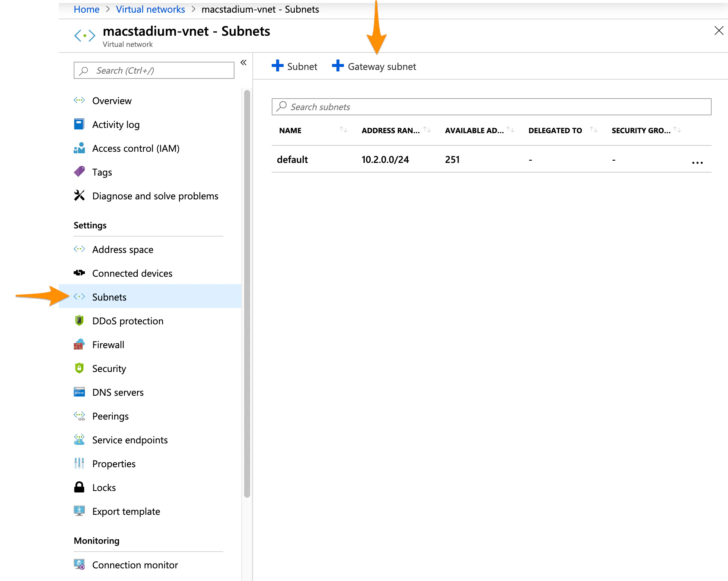Screen dimensions: 728x581
Task: Toggle sort on SECURITY GROUP column
Action: (x=677, y=130)
